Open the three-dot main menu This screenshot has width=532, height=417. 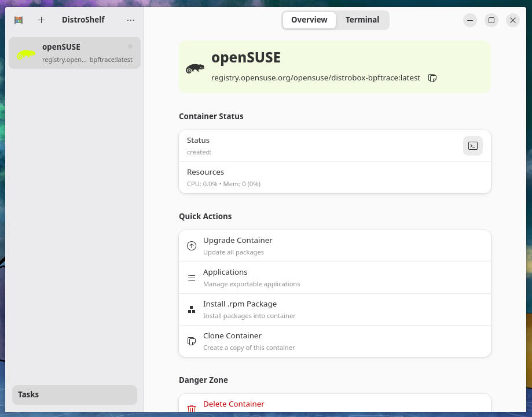click(131, 20)
